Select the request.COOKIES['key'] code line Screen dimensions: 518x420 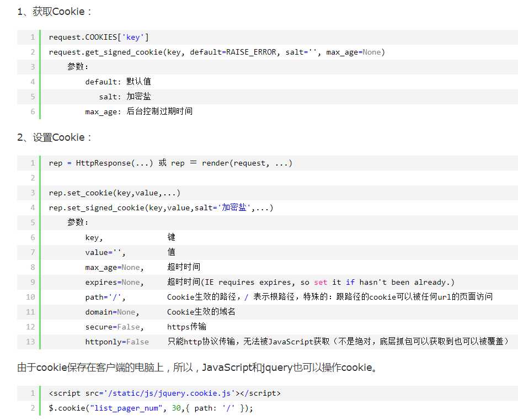(x=99, y=37)
